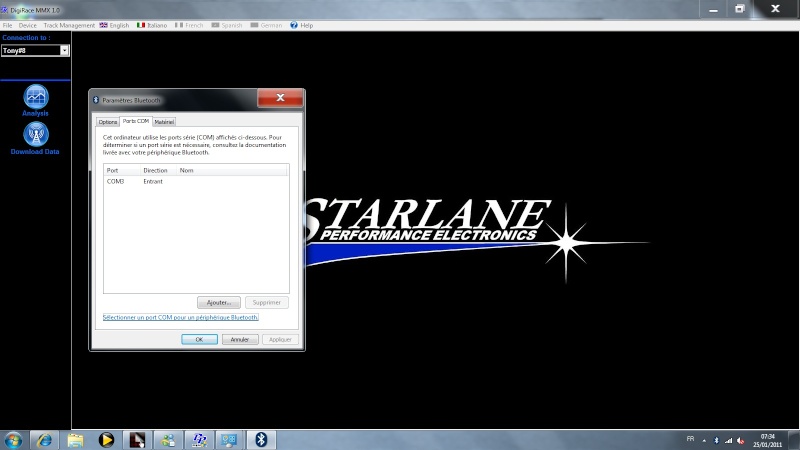Screen dimensions: 800x450
Task: Open the media player taskbar icon
Action: [x=106, y=440]
